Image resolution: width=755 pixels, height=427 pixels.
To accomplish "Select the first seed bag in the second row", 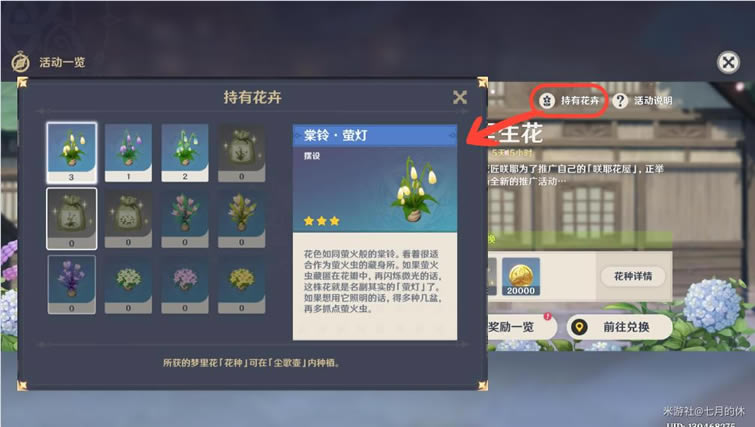I will tap(72, 219).
